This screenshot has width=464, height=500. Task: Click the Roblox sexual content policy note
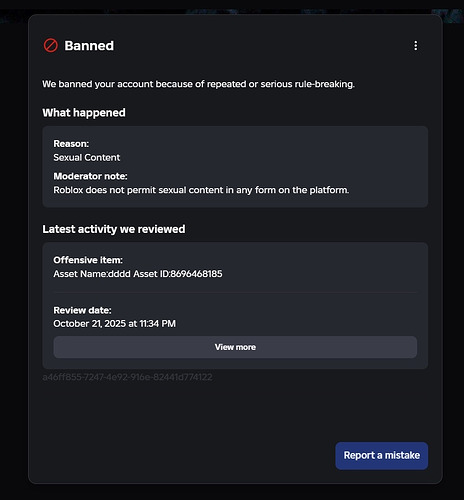201,190
